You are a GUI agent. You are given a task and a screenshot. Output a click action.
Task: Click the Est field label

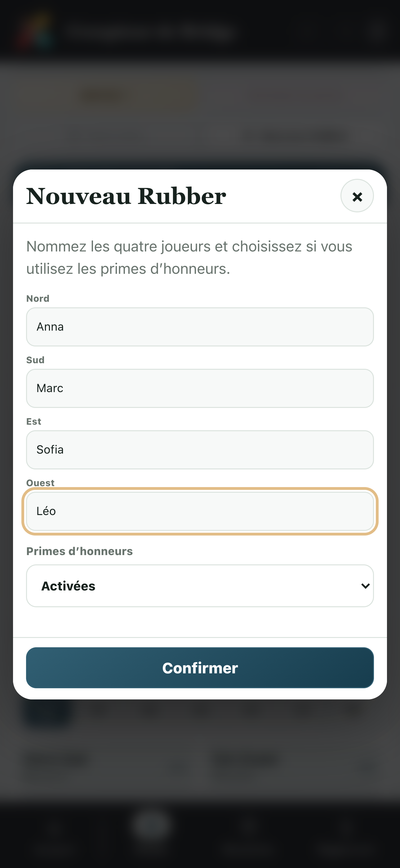[x=34, y=422]
